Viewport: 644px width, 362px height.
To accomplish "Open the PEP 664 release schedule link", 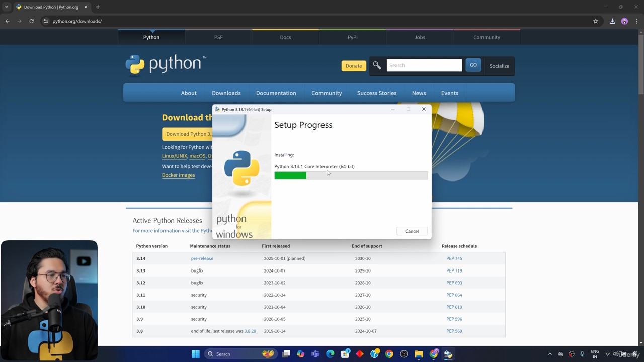I will (x=454, y=295).
